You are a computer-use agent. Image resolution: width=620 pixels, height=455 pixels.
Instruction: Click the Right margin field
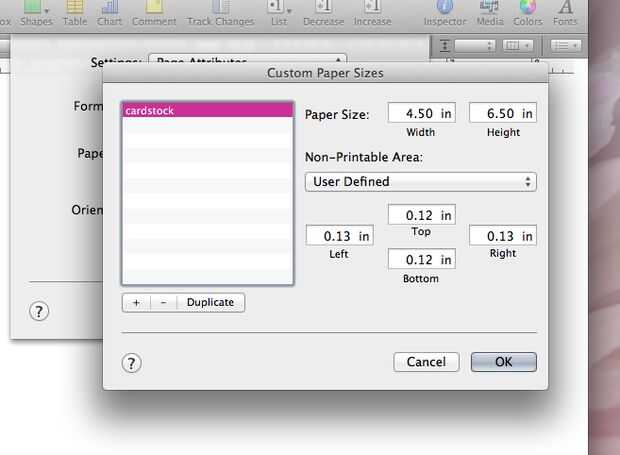tap(503, 236)
